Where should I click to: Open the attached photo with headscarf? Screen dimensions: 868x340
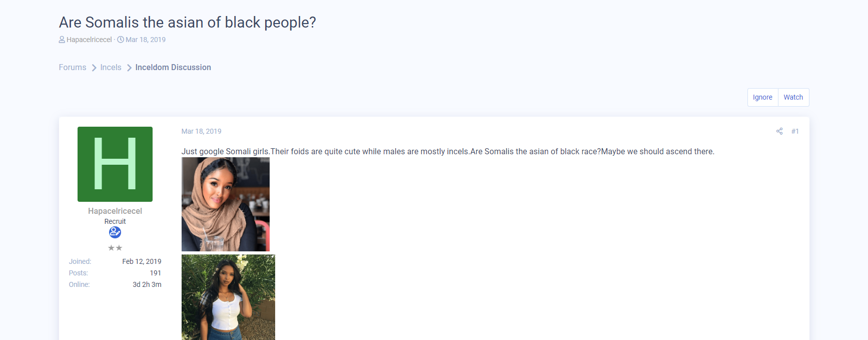[226, 204]
